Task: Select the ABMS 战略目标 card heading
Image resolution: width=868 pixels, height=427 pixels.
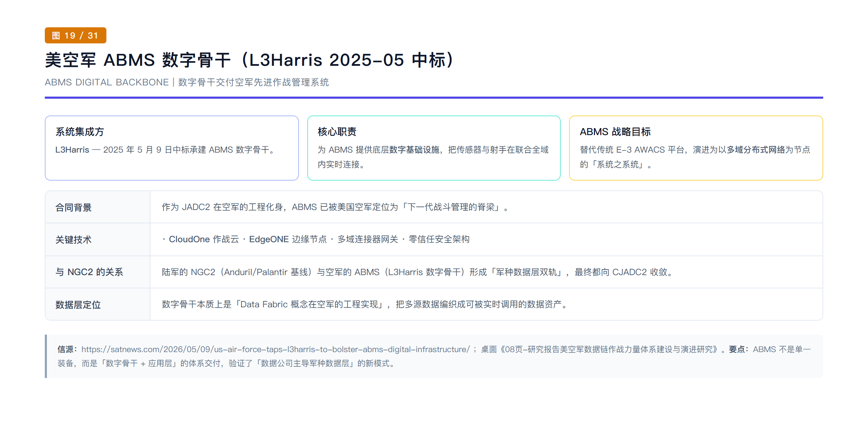Action: (615, 132)
